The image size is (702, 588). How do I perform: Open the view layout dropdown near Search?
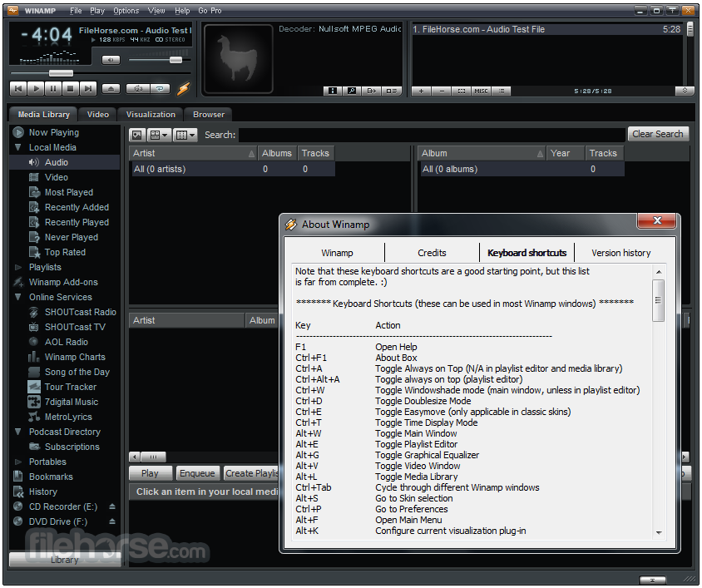[x=156, y=134]
